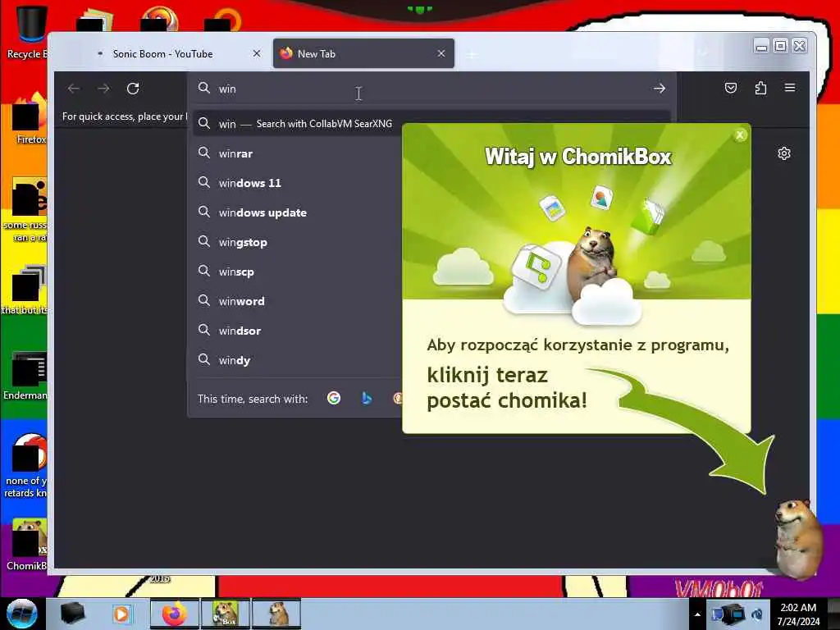
Task: Open the media player in taskbar
Action: pos(121,614)
